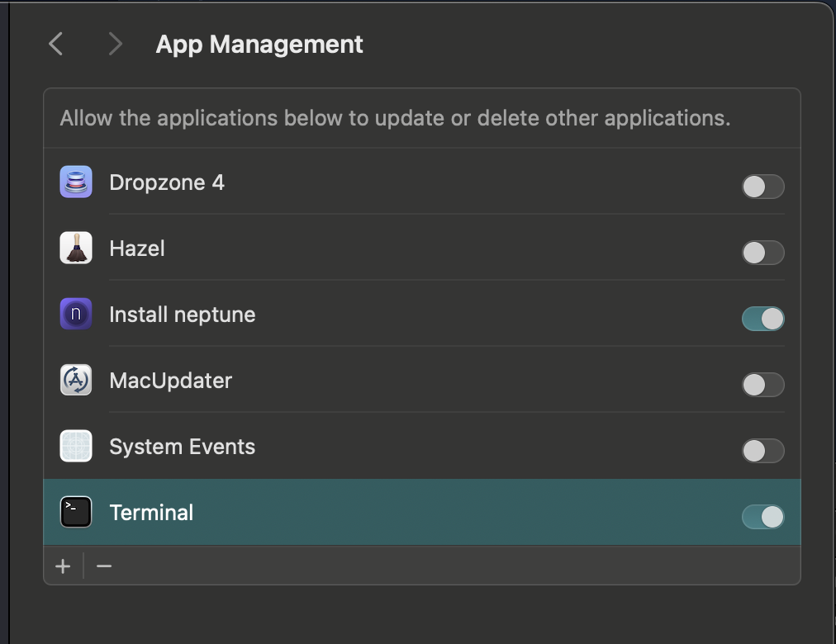Select the System Events row label
Image resolution: width=836 pixels, height=644 pixels.
[183, 447]
